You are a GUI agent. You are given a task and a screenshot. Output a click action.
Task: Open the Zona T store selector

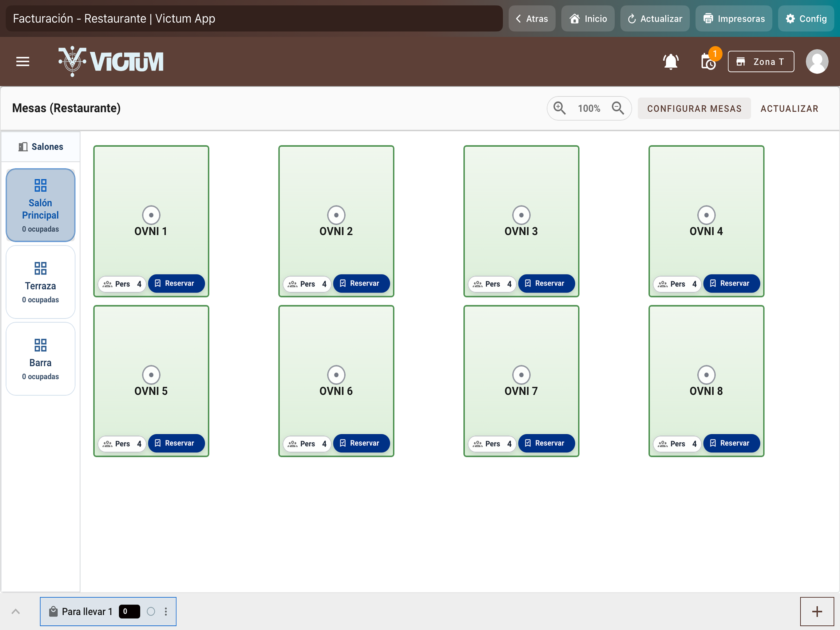point(761,62)
